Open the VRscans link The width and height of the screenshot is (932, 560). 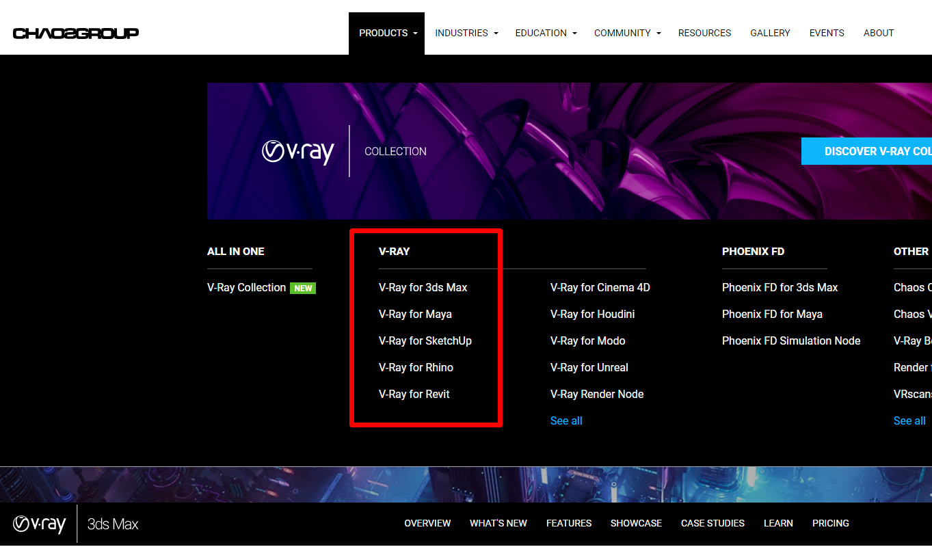913,395
